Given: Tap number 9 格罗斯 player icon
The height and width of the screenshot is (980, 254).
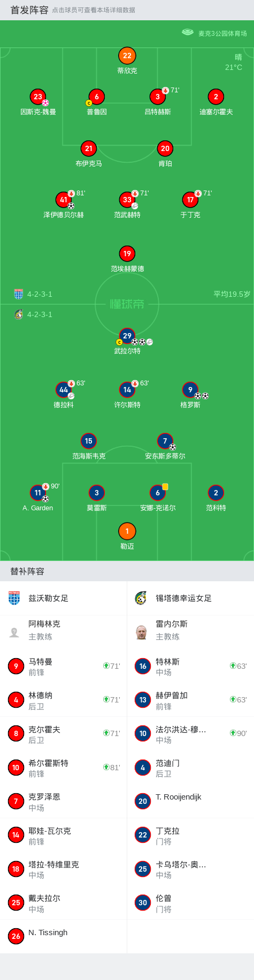Looking at the screenshot, I should 190,390.
